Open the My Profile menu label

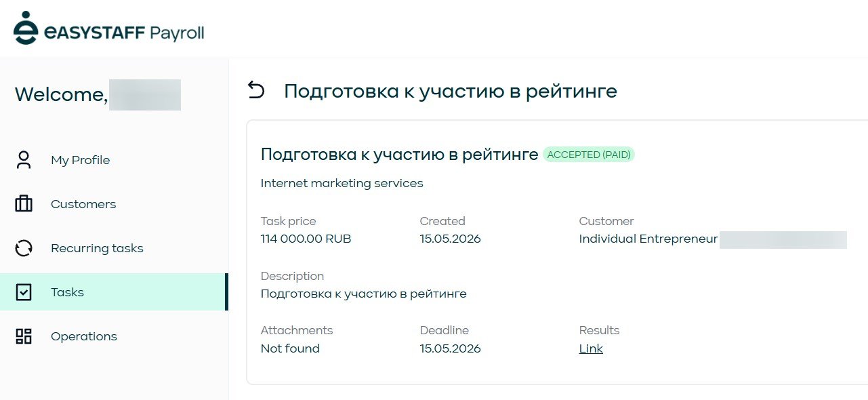click(80, 160)
